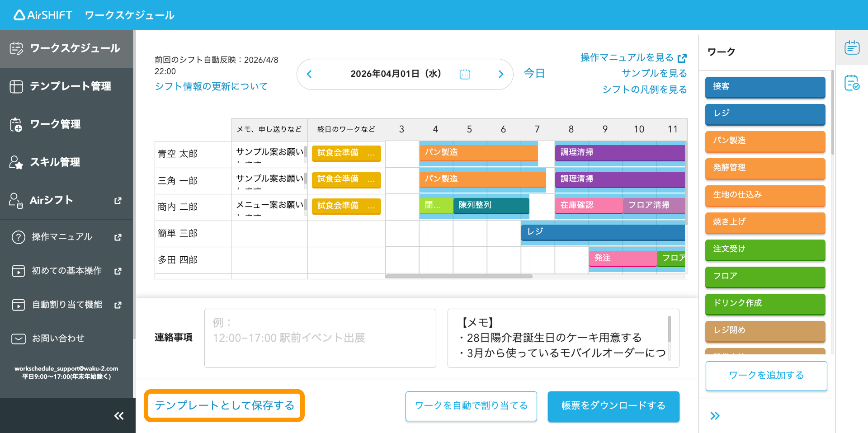Click テンプレートとして保存する button
868x433 pixels.
[224, 405]
